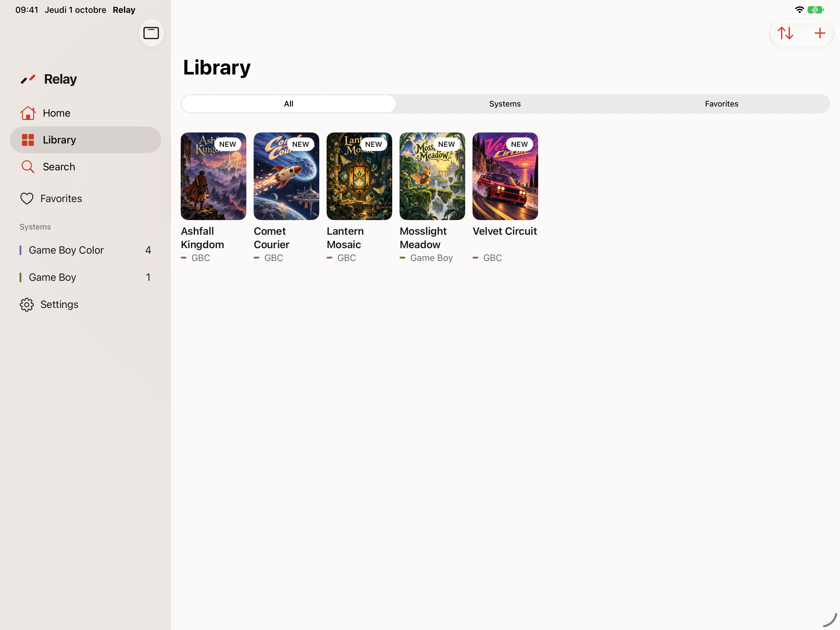The image size is (840, 630).
Task: Click the Ashfall Kingdom title text
Action: 202,238
